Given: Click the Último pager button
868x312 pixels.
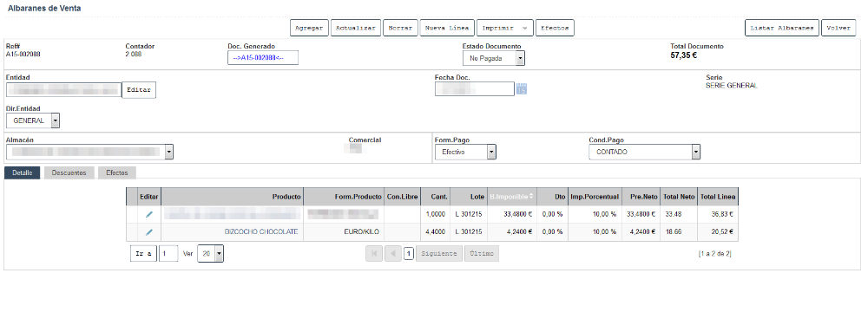Looking at the screenshot, I should [482, 254].
